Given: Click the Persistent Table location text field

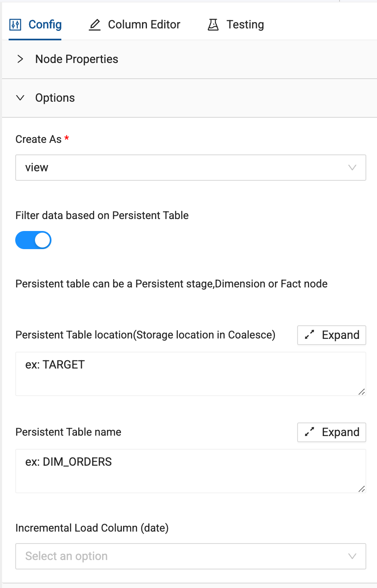Looking at the screenshot, I should 189,373.
